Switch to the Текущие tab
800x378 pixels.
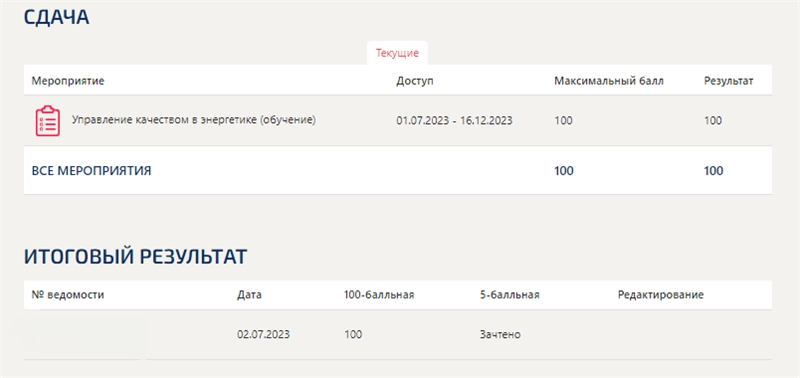pos(397,53)
